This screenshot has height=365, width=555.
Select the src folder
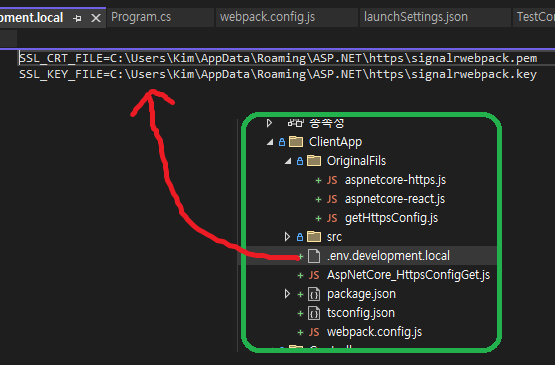tap(334, 237)
